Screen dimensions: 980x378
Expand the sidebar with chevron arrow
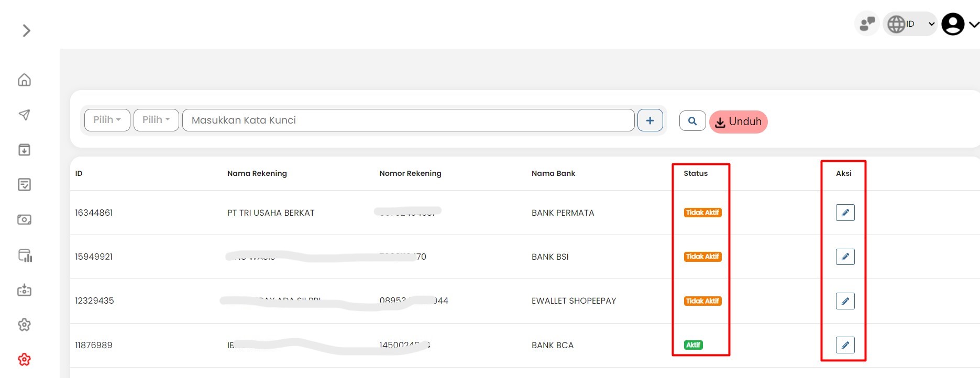(x=26, y=31)
